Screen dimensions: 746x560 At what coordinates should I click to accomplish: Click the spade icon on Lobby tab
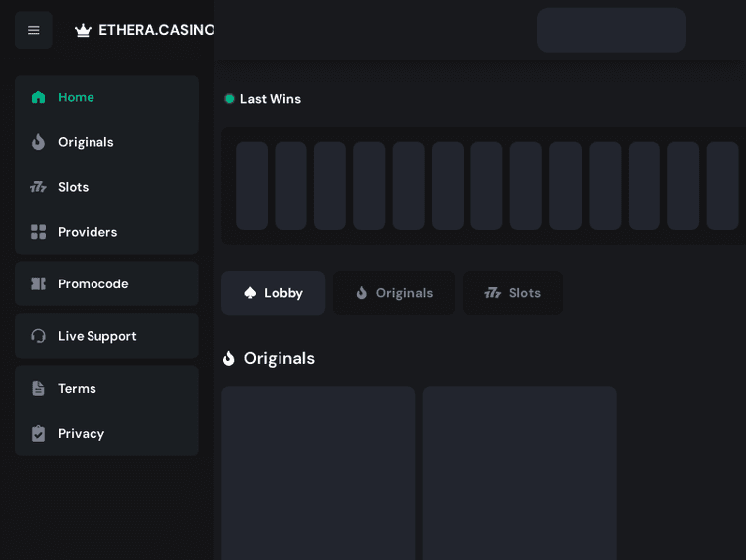click(250, 293)
